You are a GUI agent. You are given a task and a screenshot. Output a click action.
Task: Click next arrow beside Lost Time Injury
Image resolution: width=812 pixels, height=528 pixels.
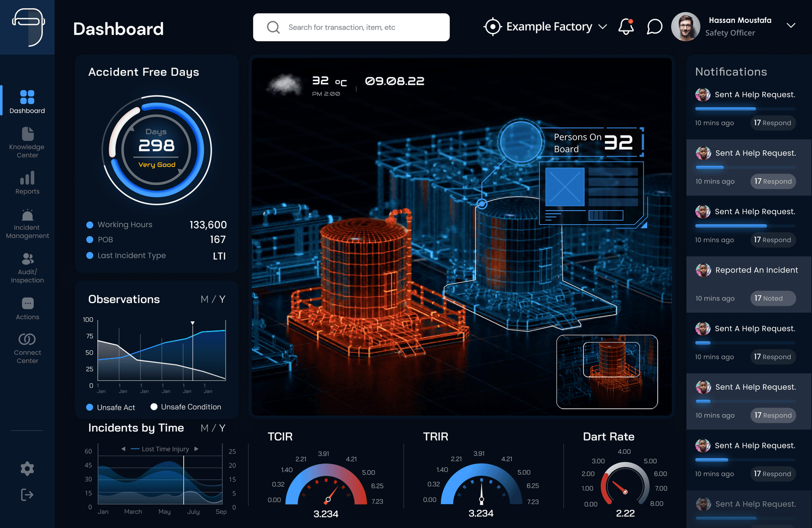pos(196,449)
